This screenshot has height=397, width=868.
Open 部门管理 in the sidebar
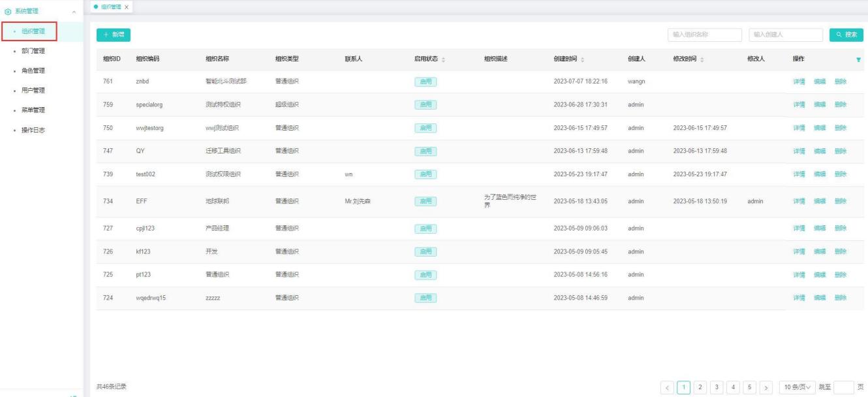[x=33, y=51]
